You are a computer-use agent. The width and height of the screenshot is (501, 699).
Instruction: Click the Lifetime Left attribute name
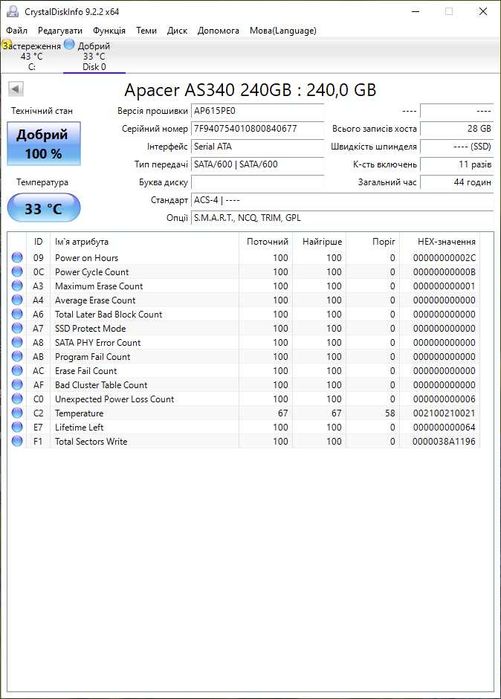[79, 427]
